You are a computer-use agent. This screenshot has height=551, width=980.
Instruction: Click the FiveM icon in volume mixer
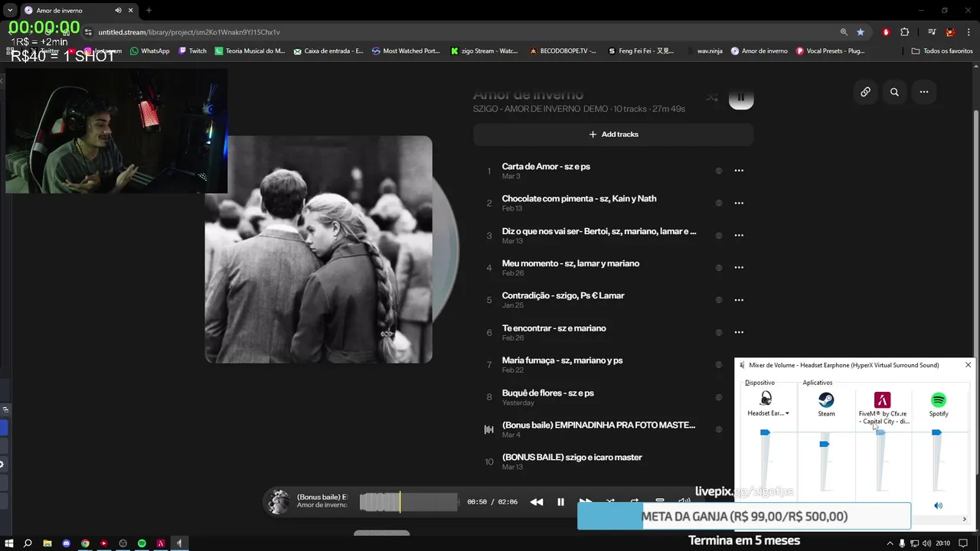tap(883, 399)
